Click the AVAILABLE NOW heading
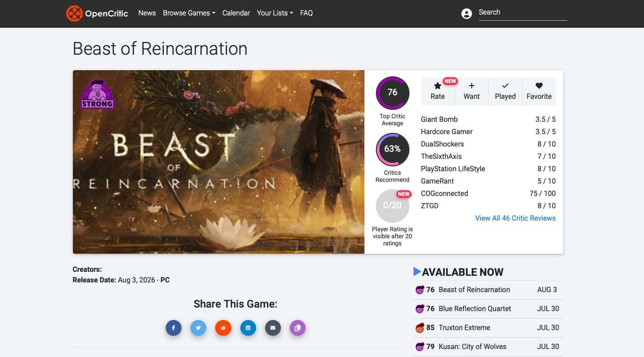Screen dimensions: 644x357 pyautogui.click(x=463, y=272)
